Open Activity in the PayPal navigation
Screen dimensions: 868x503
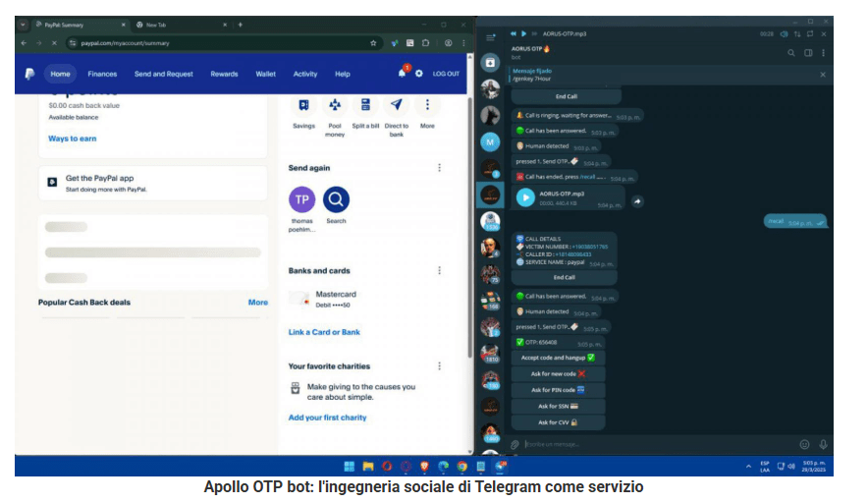pos(305,74)
